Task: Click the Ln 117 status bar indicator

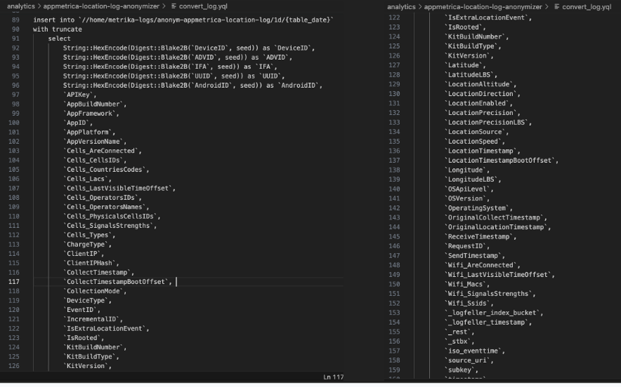Action: tap(333, 377)
